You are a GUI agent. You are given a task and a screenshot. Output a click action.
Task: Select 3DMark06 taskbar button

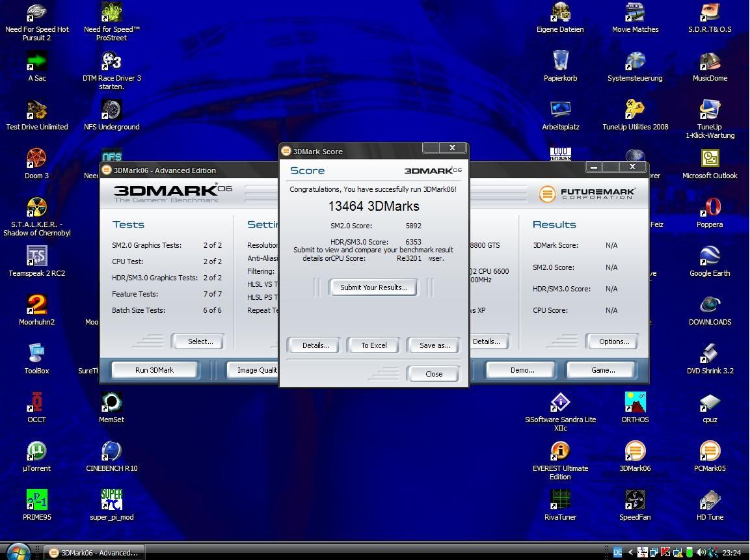tap(94, 553)
